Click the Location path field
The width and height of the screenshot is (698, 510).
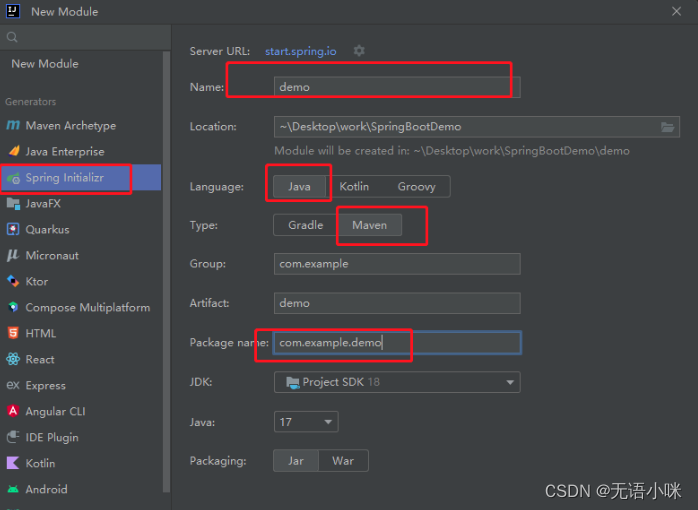coord(466,127)
